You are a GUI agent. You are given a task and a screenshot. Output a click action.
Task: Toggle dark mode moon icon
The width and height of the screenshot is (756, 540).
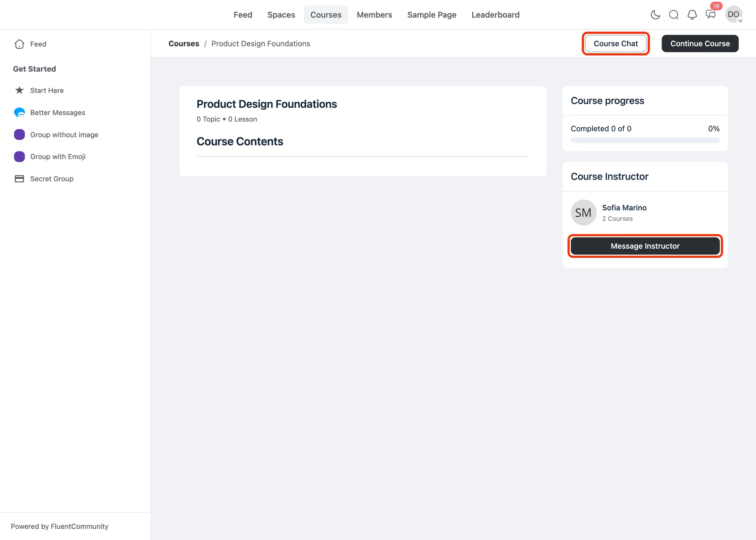(655, 15)
